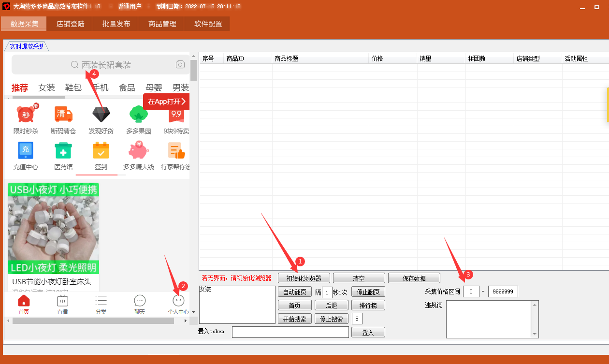Click the 初始化浏览器 button
Image resolution: width=609 pixels, height=364 pixels.
[x=304, y=278]
